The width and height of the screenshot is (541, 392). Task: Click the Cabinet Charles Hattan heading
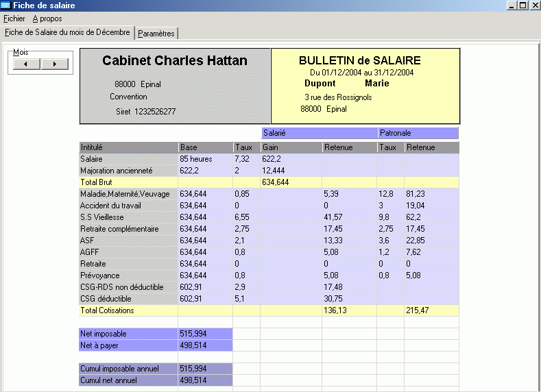tap(175, 61)
